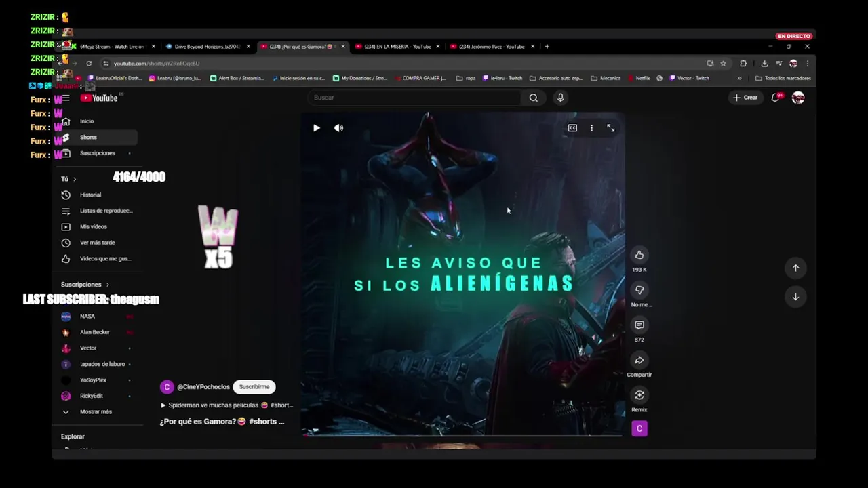
Task: Open the Mecanica bookmarks folder
Action: pos(606,78)
